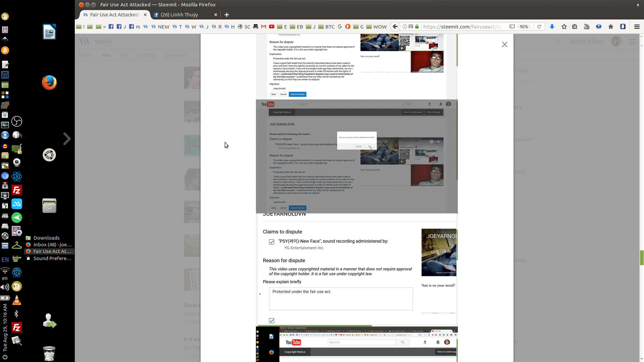Open the SC globe bookmark
Screen dimensions: 644x362
point(244,26)
